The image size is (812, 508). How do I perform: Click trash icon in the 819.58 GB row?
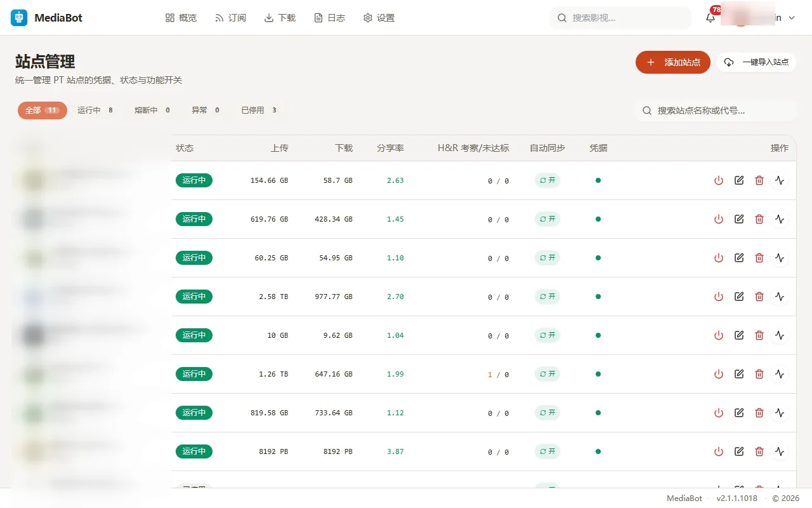click(759, 413)
